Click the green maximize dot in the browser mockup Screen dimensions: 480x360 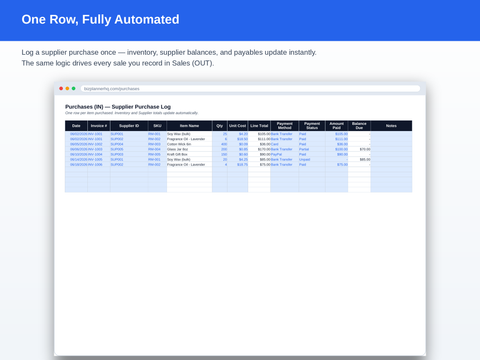tap(74, 88)
